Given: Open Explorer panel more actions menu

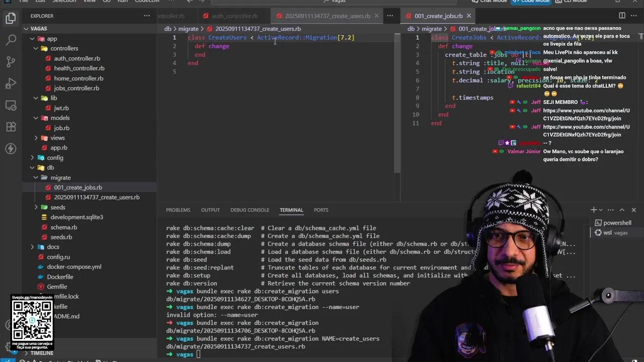Looking at the screenshot, I should click(x=147, y=16).
